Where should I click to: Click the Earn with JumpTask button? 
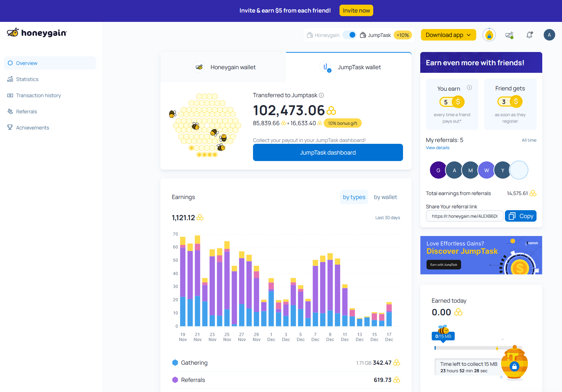(x=444, y=265)
